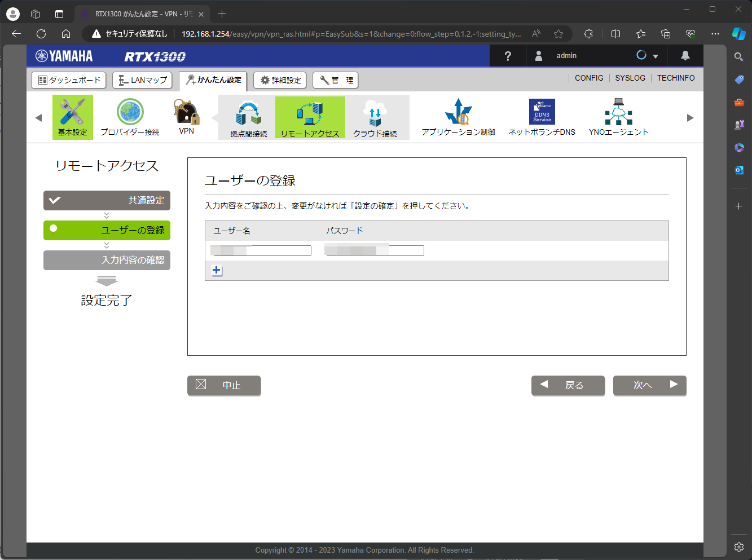Click セキュリティ保護なし warning
Viewport: 752px width, 560px height.
point(130,34)
